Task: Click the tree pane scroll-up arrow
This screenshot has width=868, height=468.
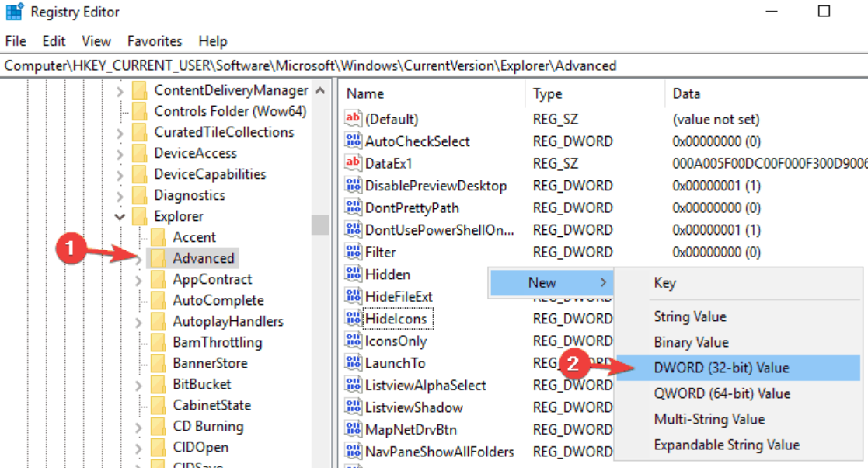Action: click(x=320, y=90)
